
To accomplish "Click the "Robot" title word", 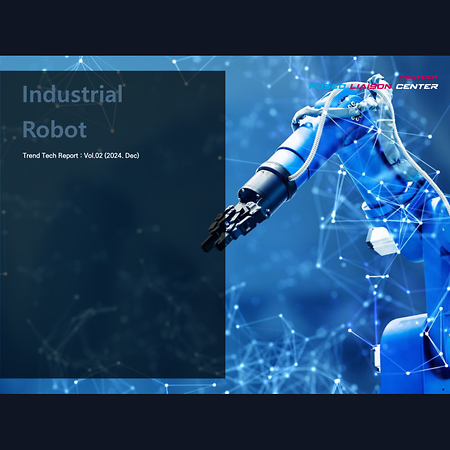I will pyautogui.click(x=54, y=129).
